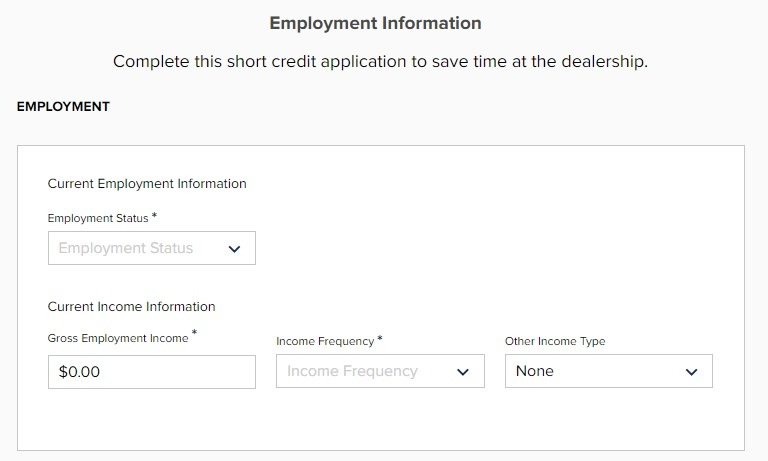Click the asterisk beside Gross Employment Income
Image resolution: width=768 pixels, height=461 pixels.
pos(194,332)
